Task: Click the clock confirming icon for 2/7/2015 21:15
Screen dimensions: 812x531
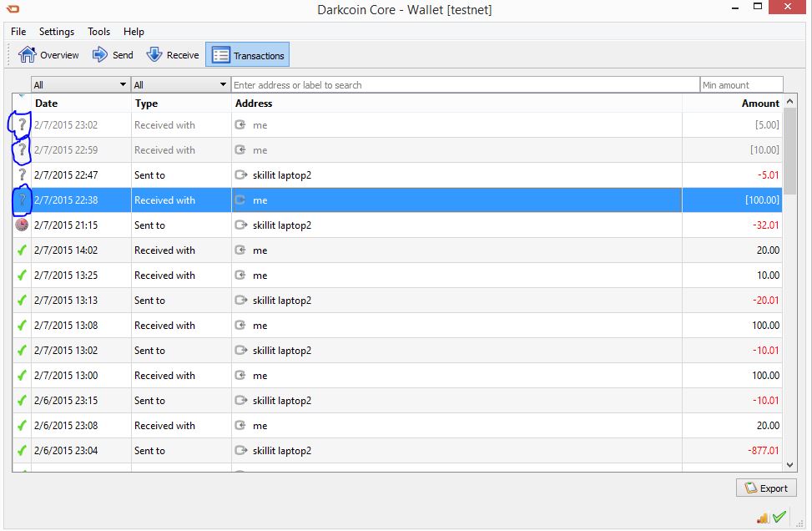Action: coord(22,225)
